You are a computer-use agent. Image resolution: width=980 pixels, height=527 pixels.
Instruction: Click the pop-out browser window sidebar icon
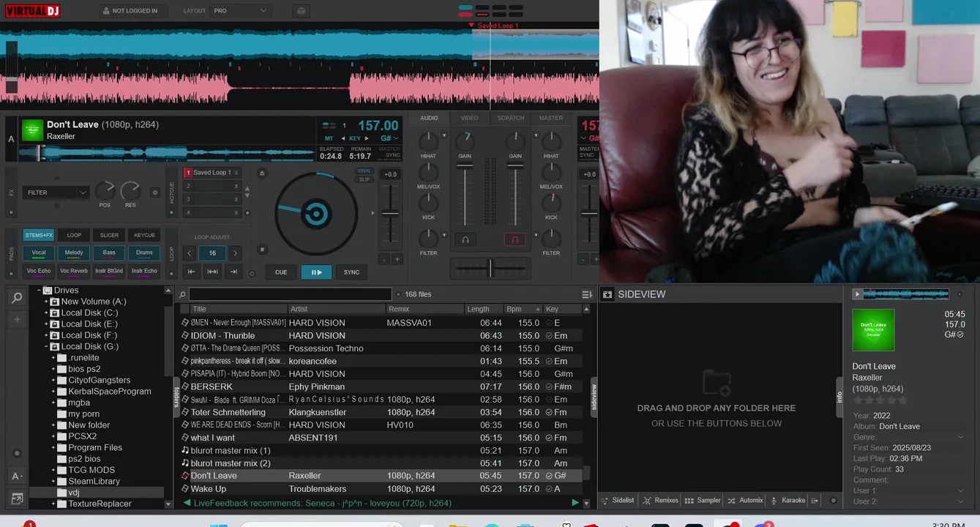17,498
